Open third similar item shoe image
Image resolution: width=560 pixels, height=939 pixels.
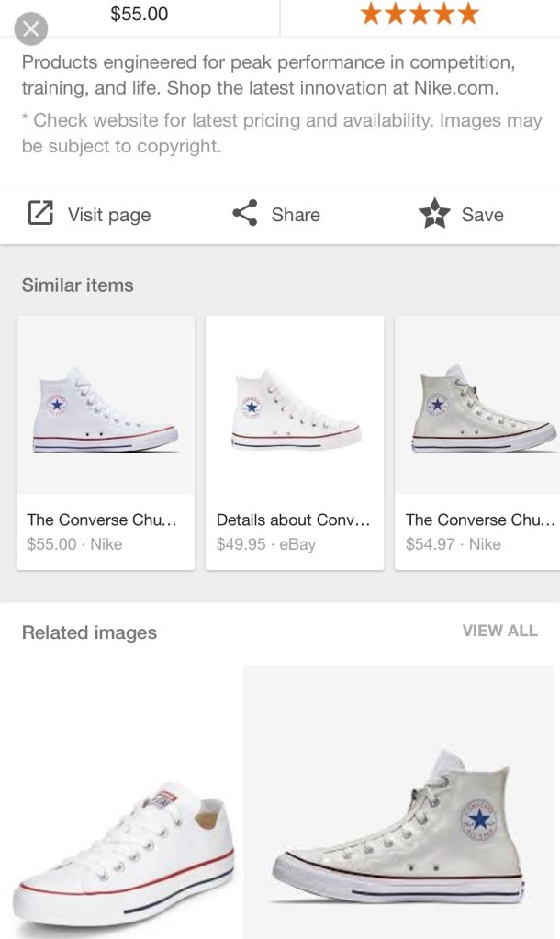(478, 406)
